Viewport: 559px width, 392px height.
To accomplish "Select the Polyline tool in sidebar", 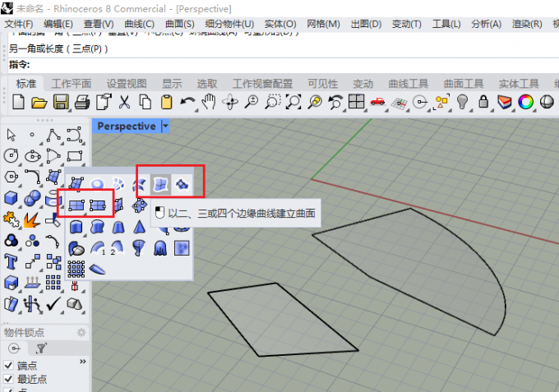I will pos(53,136).
